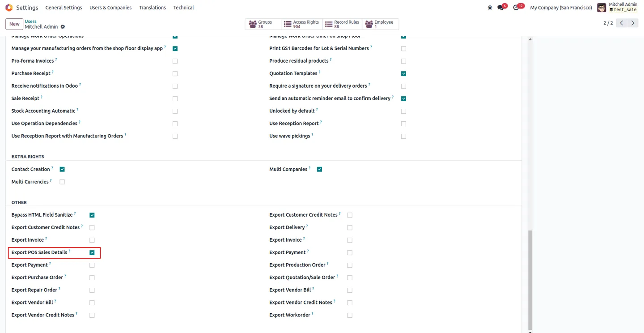Image resolution: width=644 pixels, height=333 pixels.
Task: Click the 2 / 2 pager counter
Action: pos(608,23)
